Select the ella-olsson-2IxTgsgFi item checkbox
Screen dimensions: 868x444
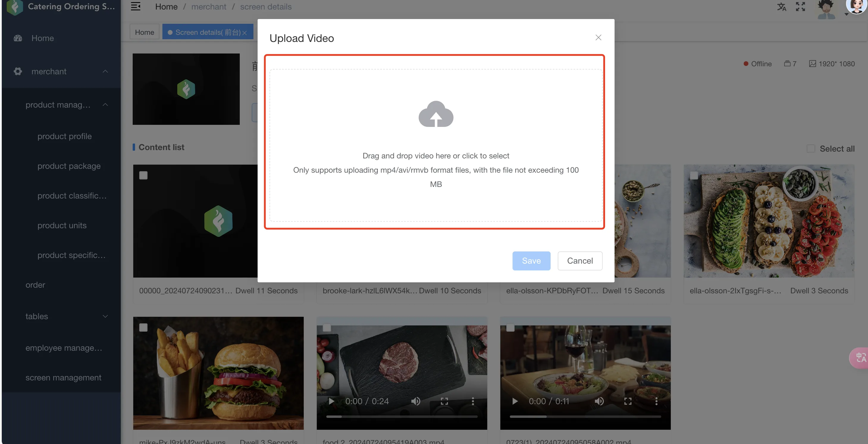click(x=694, y=175)
